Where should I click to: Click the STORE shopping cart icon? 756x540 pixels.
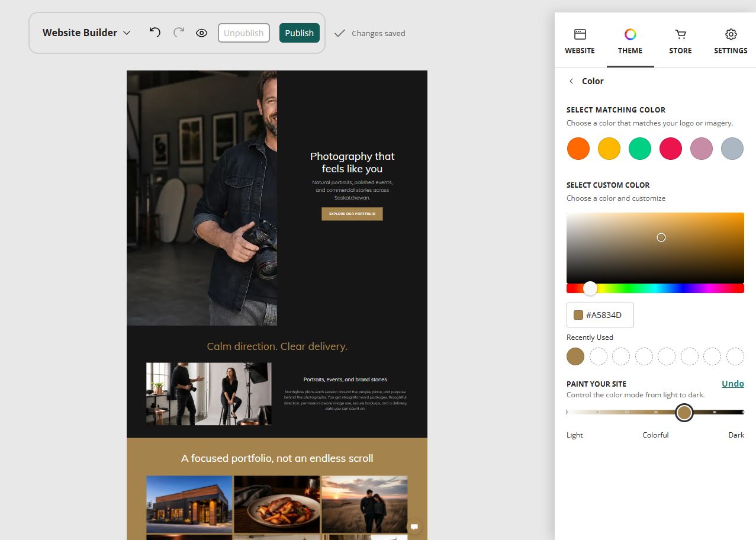pyautogui.click(x=681, y=34)
